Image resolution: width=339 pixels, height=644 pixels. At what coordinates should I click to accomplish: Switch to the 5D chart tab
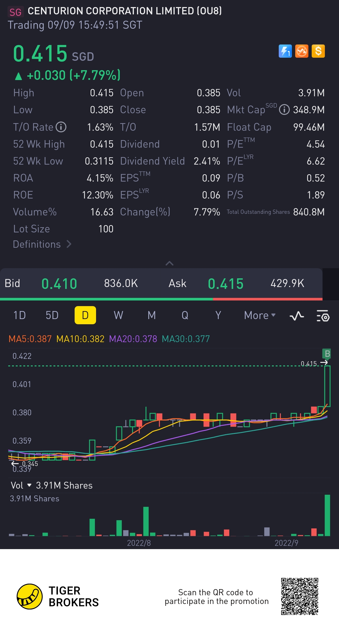pyautogui.click(x=52, y=315)
